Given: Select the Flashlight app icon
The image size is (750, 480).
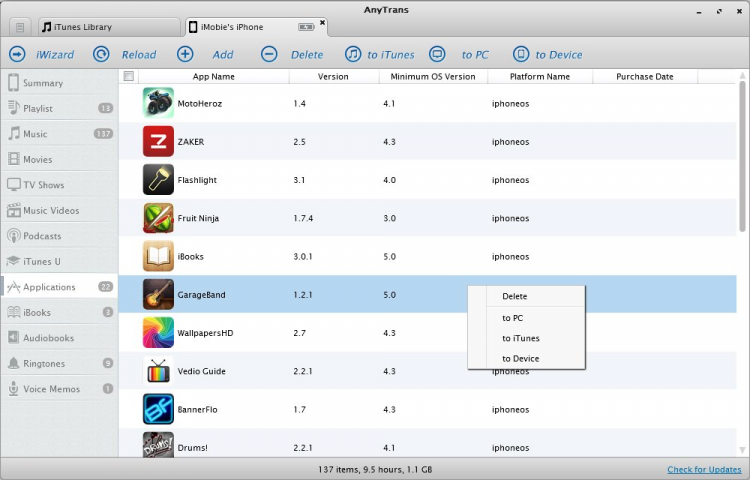Looking at the screenshot, I should [x=158, y=179].
